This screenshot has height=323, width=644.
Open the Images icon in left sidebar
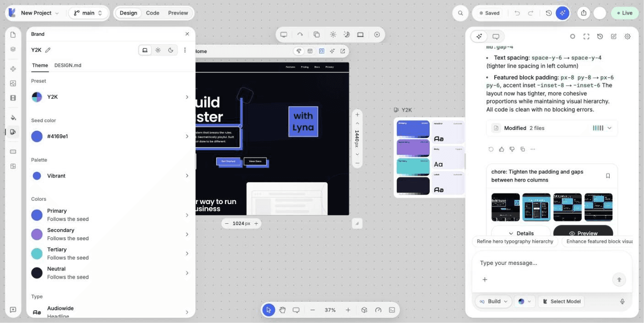pyautogui.click(x=13, y=83)
